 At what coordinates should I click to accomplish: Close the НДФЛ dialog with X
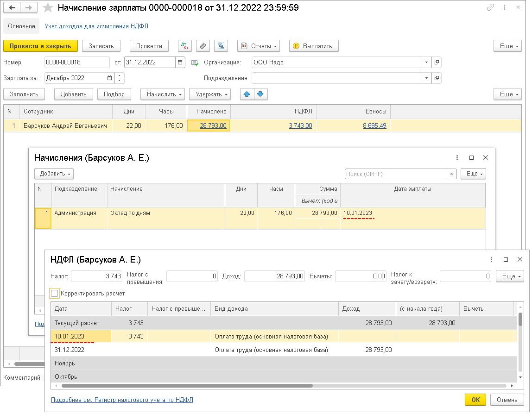tap(520, 259)
